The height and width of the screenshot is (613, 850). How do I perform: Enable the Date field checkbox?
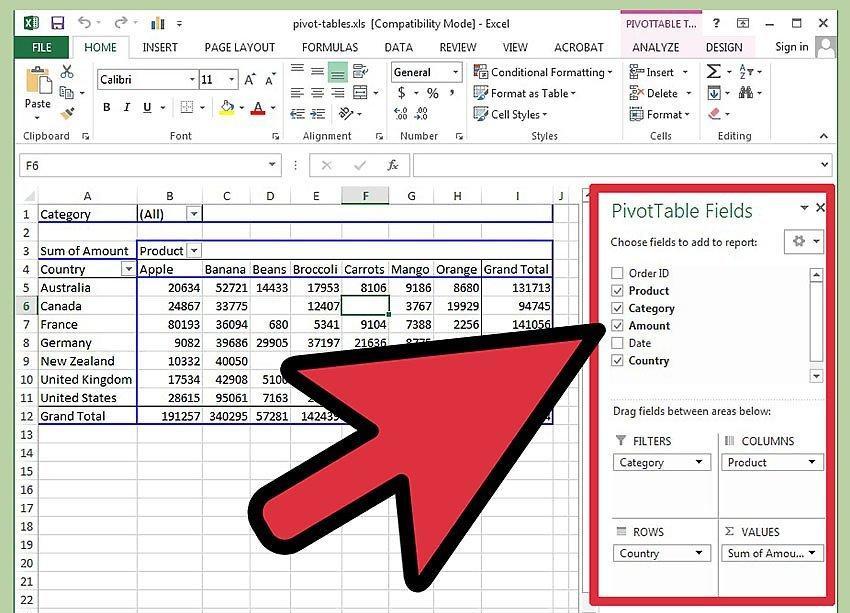pyautogui.click(x=617, y=343)
